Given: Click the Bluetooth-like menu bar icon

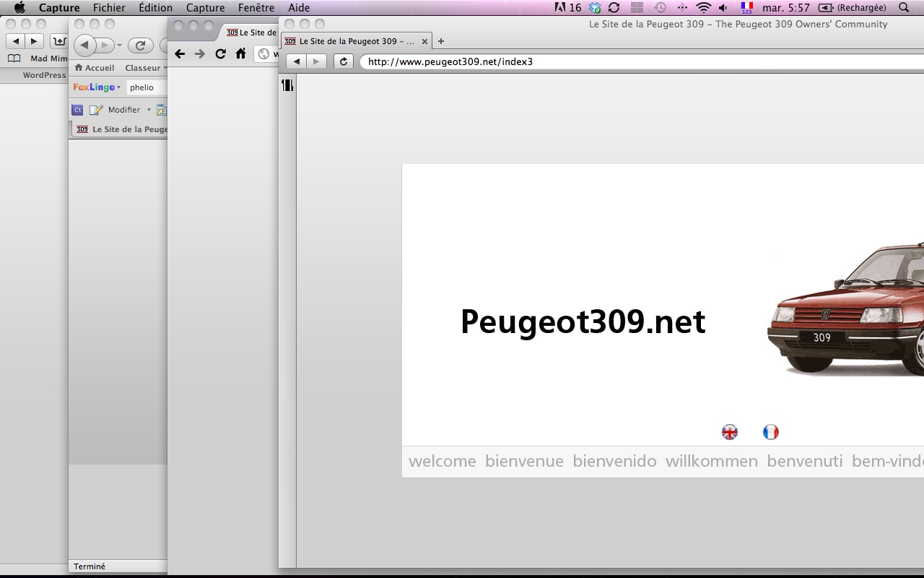Looking at the screenshot, I should coord(682,8).
